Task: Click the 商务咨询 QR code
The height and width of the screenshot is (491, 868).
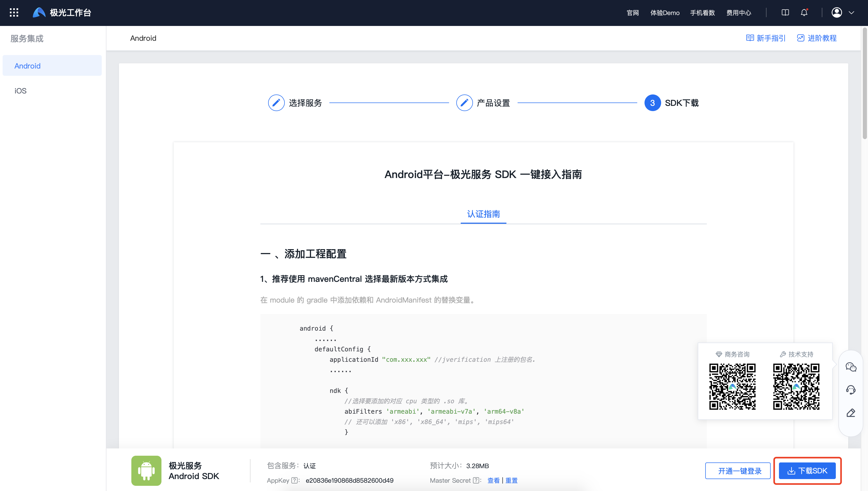Action: tap(733, 386)
